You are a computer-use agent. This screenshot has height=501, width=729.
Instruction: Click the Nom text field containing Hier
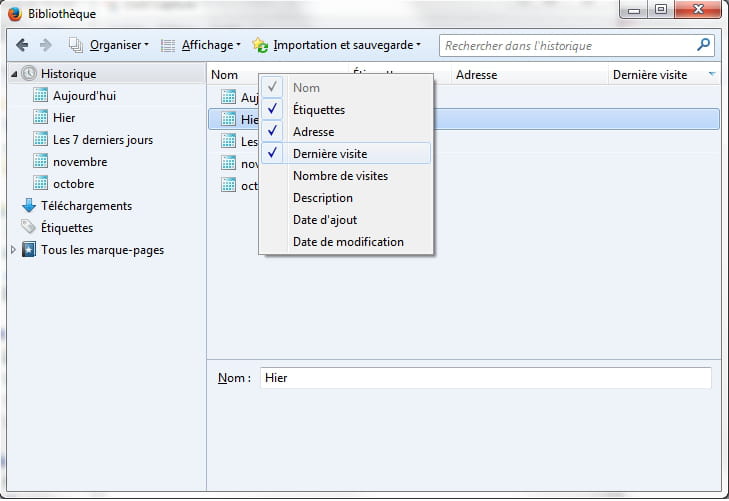(485, 378)
